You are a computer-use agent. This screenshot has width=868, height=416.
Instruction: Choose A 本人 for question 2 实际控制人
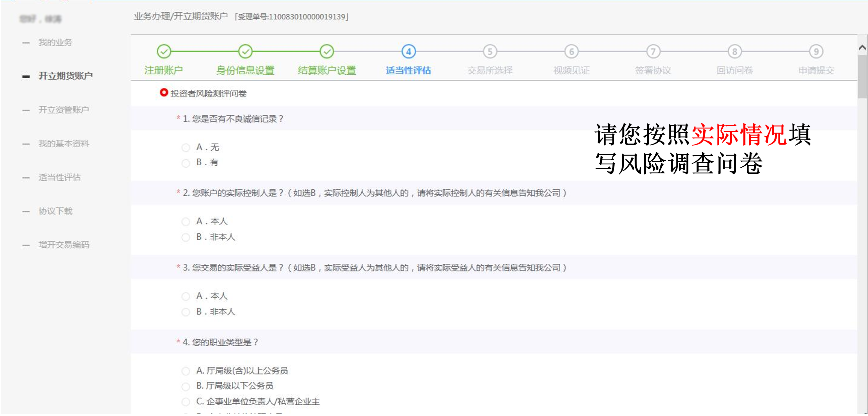(186, 222)
